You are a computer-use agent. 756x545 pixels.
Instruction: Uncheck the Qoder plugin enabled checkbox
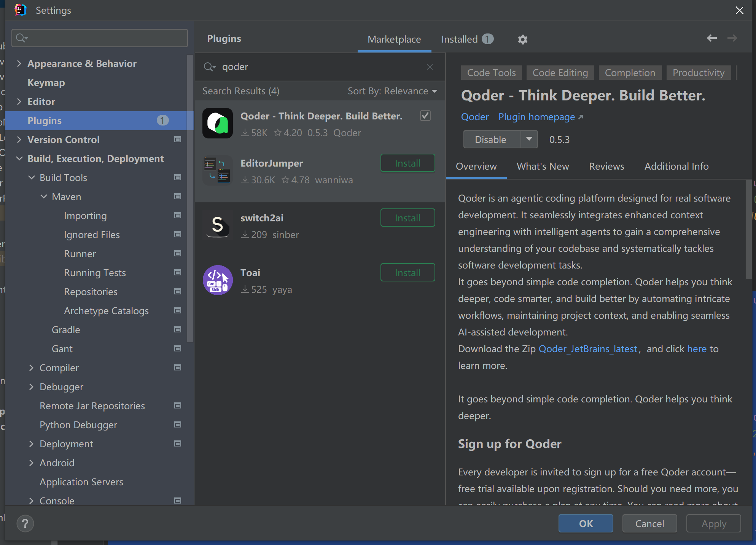coord(425,116)
